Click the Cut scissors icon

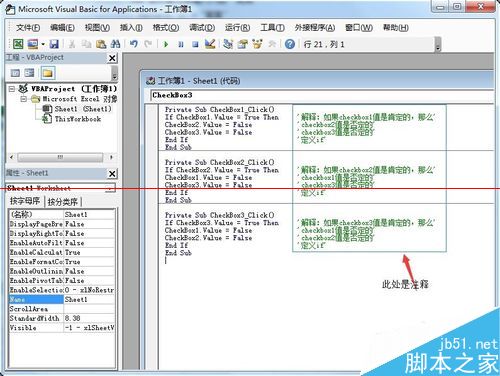[72, 44]
